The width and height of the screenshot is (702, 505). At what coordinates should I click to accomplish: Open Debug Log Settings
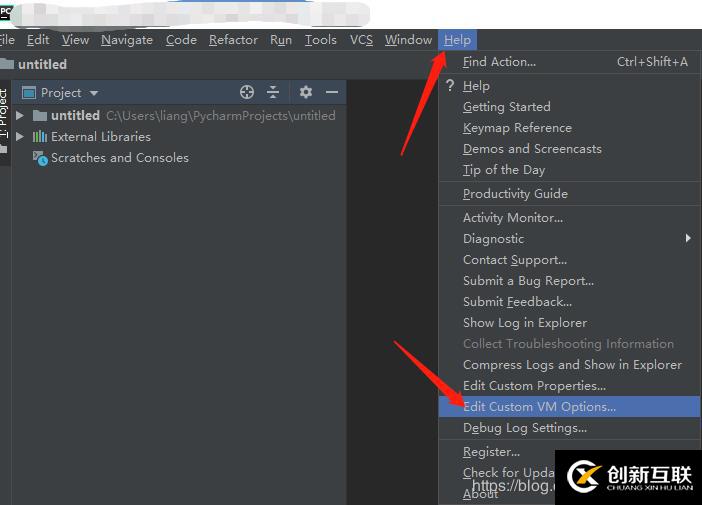tap(569, 428)
